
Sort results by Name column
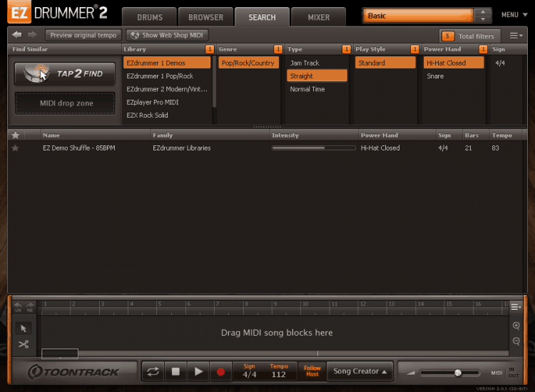click(96, 135)
